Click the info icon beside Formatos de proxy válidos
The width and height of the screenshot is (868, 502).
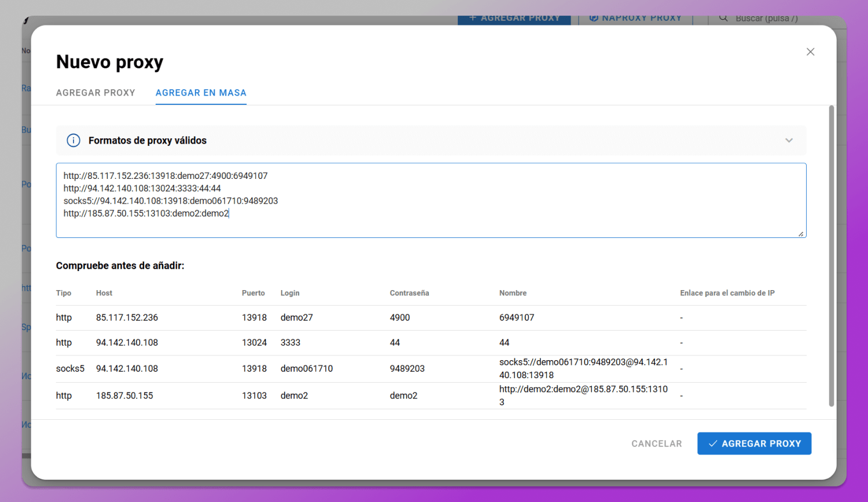click(x=73, y=140)
